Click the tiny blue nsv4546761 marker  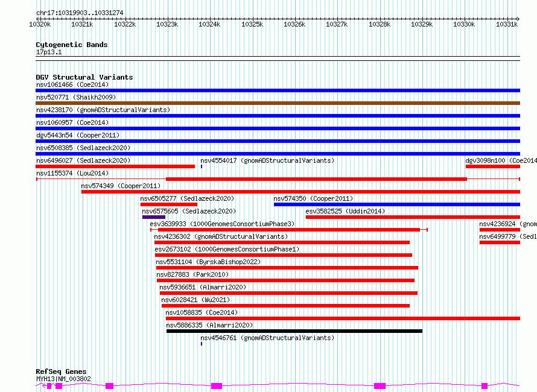(x=202, y=344)
